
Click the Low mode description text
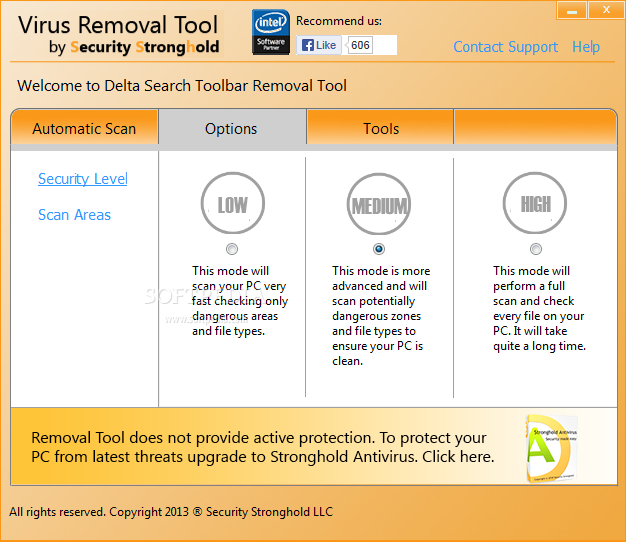(x=240, y=301)
